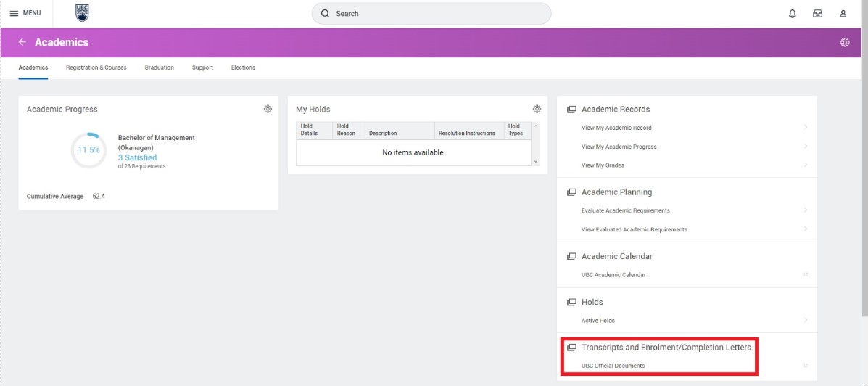The image size is (868, 386).
Task: Expand chevron beside View My Grades
Action: click(x=806, y=165)
